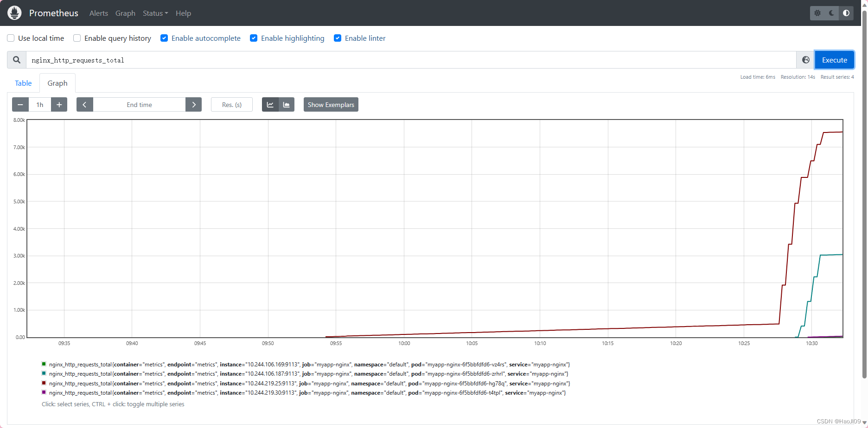Open the metrics explorer globe icon

click(x=806, y=60)
